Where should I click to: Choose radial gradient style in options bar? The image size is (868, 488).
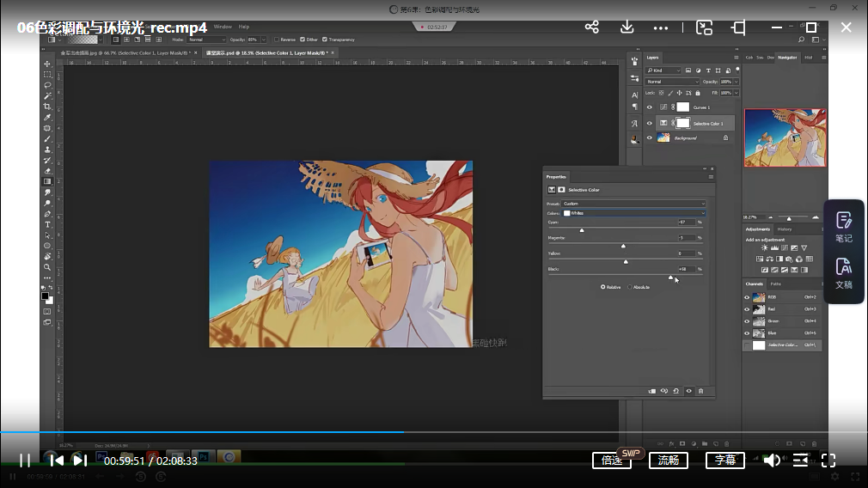(x=127, y=40)
